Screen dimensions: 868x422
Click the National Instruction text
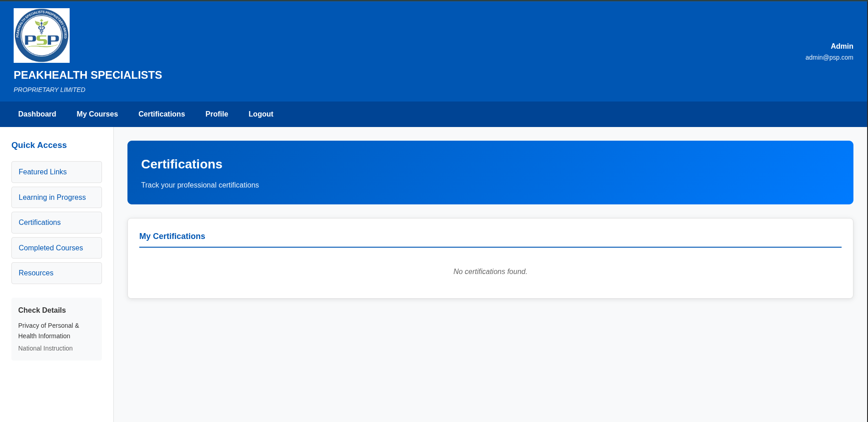point(46,348)
